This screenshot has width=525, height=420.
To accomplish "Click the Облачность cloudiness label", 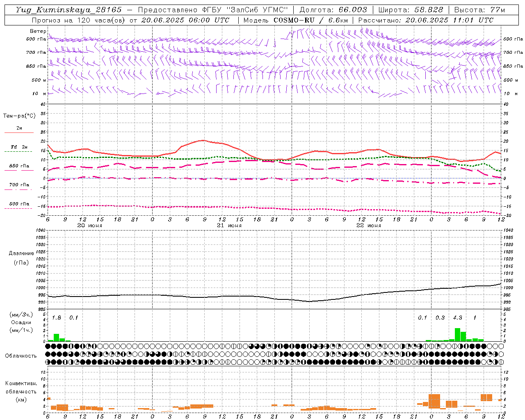I will pyautogui.click(x=21, y=356).
